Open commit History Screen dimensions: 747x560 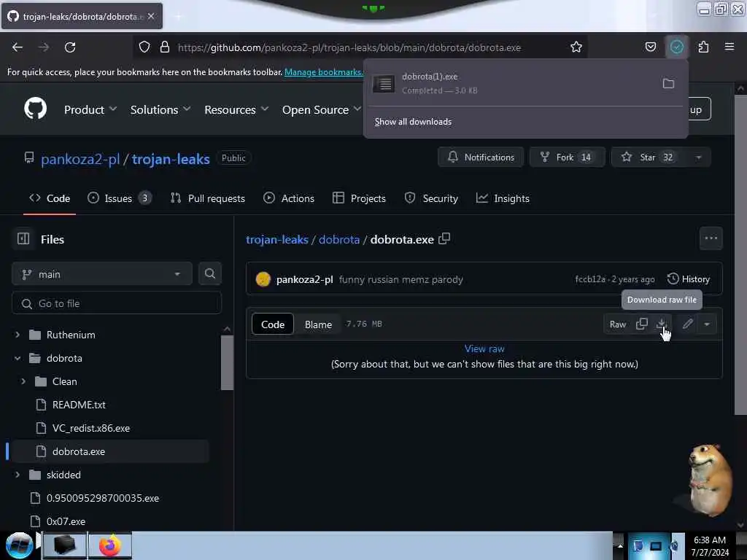click(689, 279)
